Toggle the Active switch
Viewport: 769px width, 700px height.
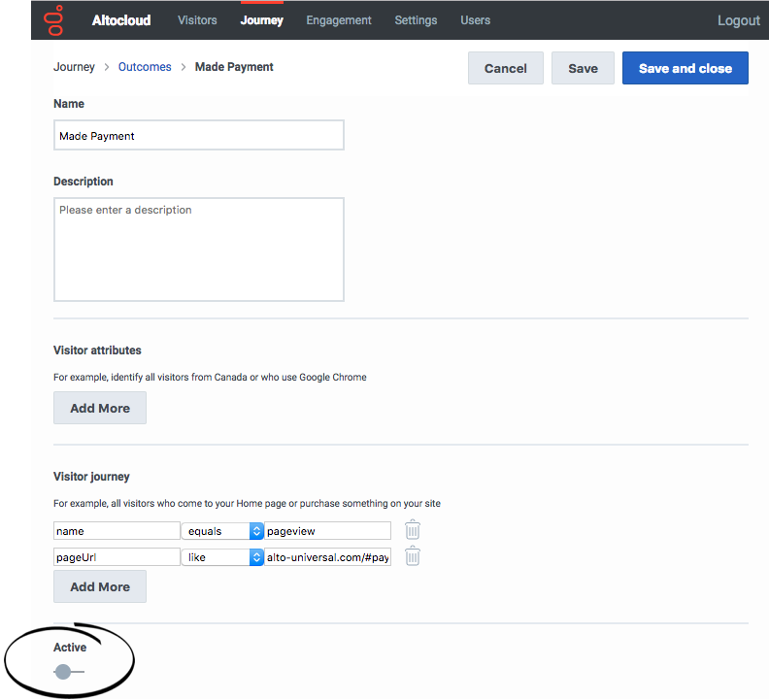click(x=69, y=672)
